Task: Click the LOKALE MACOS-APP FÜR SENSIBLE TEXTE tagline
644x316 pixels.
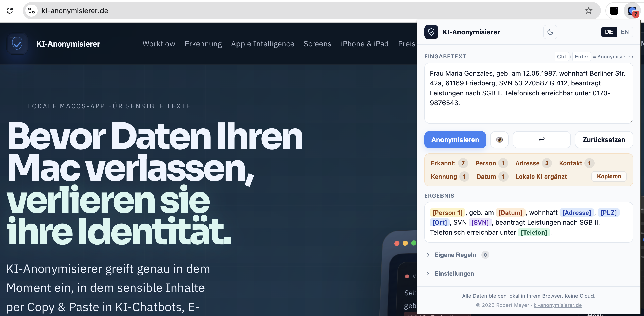Action: pos(109,106)
